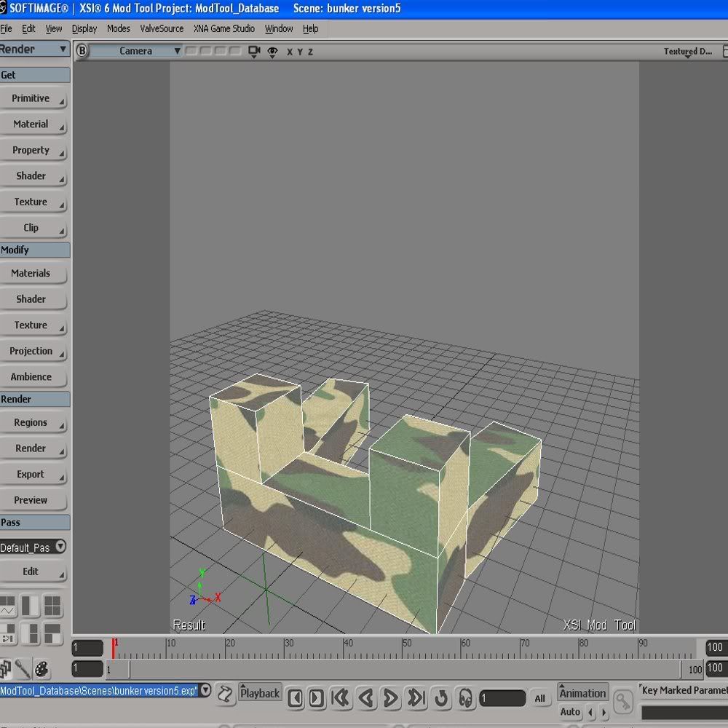Click the fourth memo camera box
Viewport: 728px width, 728px height.
pos(235,51)
